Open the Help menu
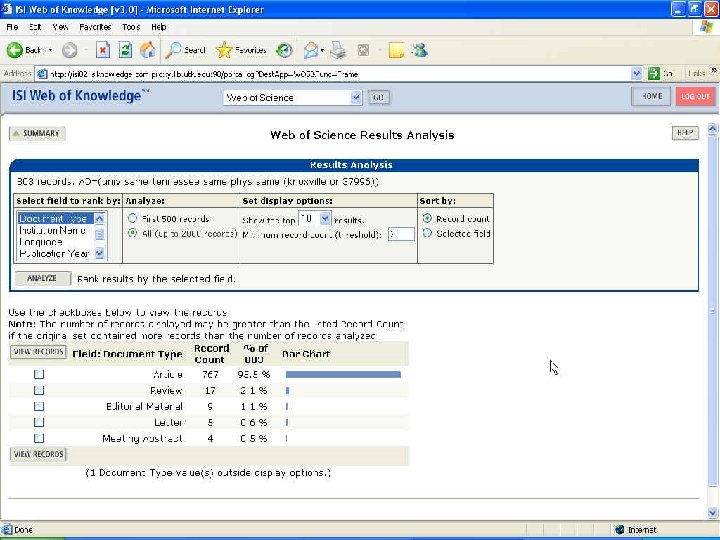Screen dimensions: 720x540 (x=158, y=27)
